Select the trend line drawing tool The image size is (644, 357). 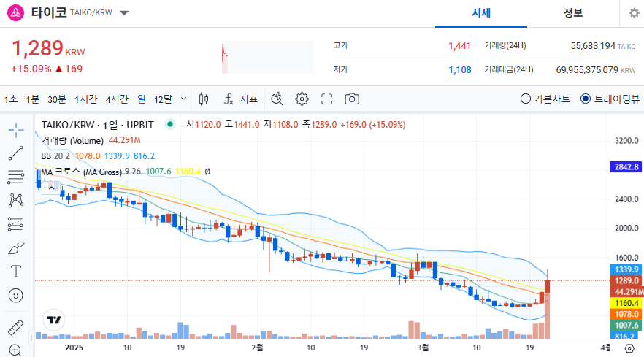[16, 153]
